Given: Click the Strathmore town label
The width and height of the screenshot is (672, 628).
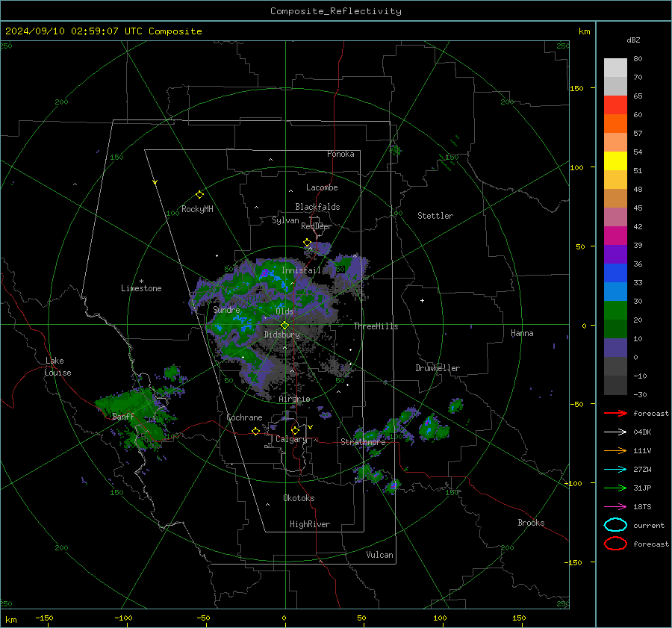Looking at the screenshot, I should [363, 442].
